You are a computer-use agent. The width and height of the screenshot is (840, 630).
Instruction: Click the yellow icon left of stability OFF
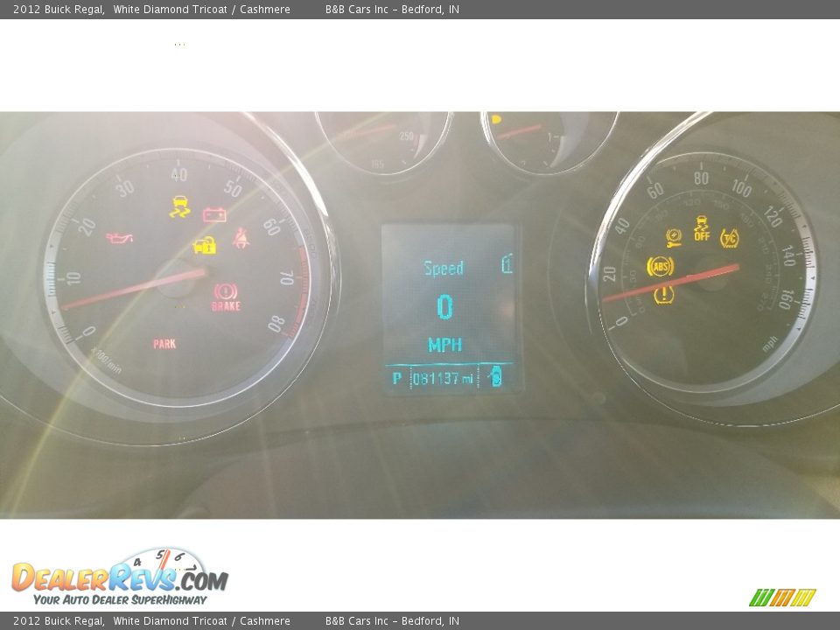pos(674,237)
